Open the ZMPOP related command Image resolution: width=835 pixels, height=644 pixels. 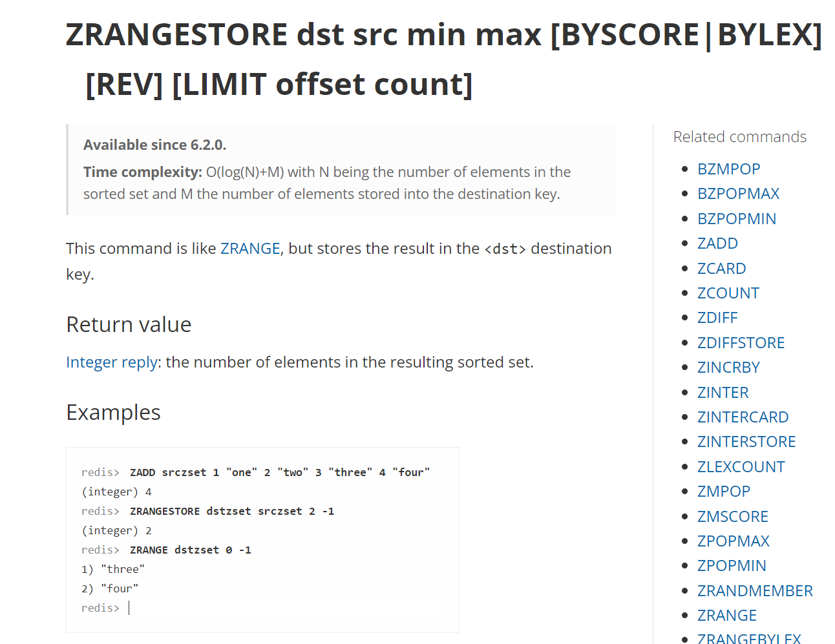pyautogui.click(x=724, y=491)
